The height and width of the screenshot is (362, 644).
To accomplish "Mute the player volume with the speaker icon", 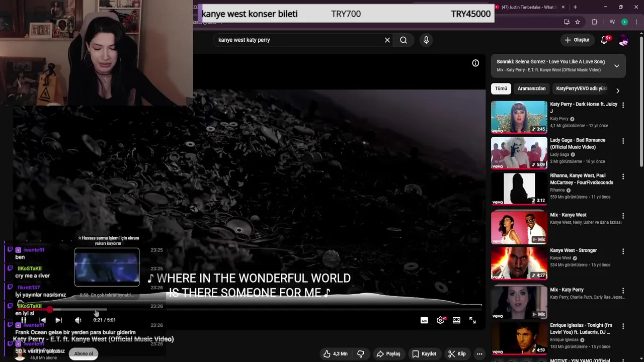I will coord(78,320).
